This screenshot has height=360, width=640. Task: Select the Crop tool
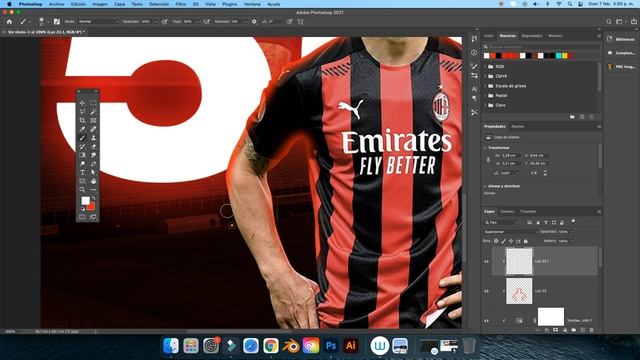click(82, 120)
